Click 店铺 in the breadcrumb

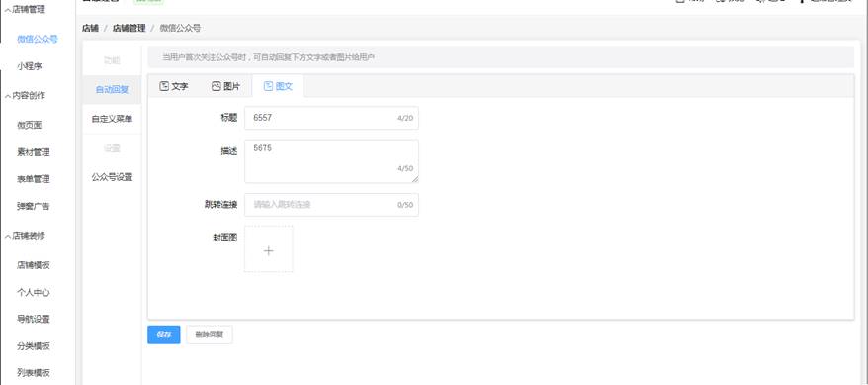90,28
